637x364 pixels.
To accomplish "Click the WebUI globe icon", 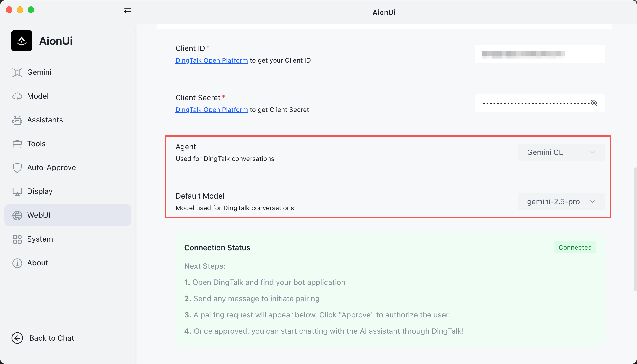I will [17, 215].
